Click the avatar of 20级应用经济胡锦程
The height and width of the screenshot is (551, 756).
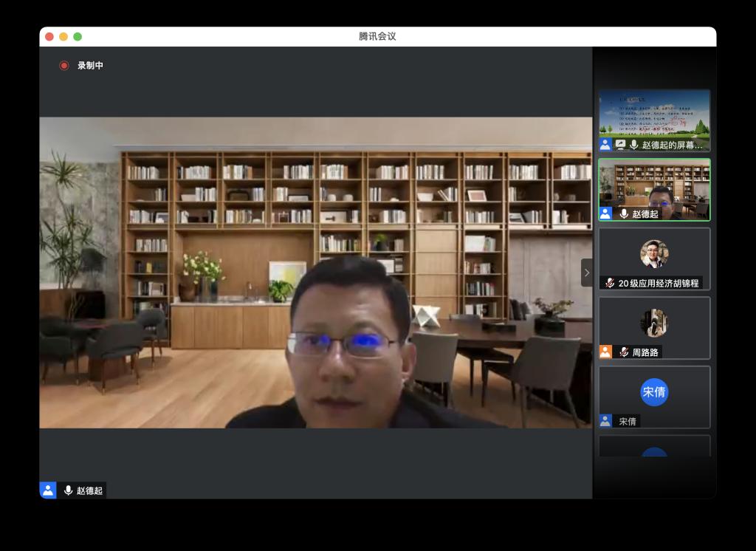(x=653, y=253)
